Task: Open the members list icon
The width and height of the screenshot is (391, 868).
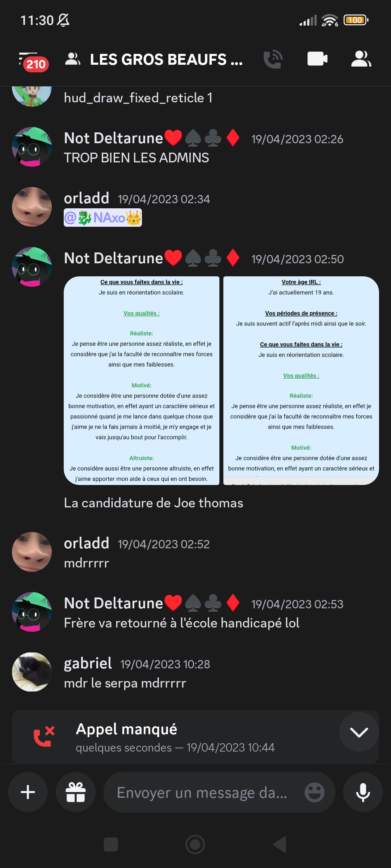Action: click(x=361, y=59)
